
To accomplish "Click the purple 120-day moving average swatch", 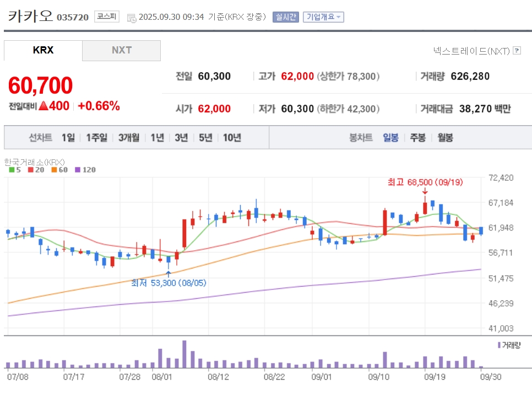I will click(78, 170).
